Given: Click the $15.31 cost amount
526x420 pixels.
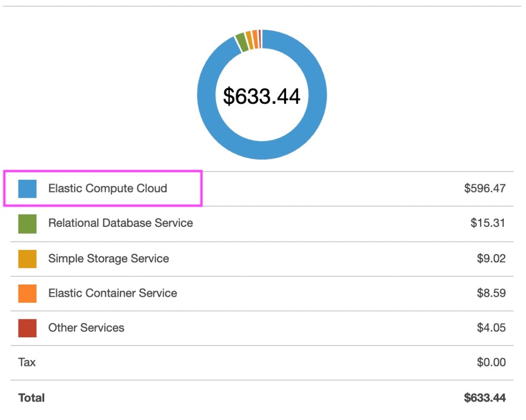Looking at the screenshot, I should [487, 223].
